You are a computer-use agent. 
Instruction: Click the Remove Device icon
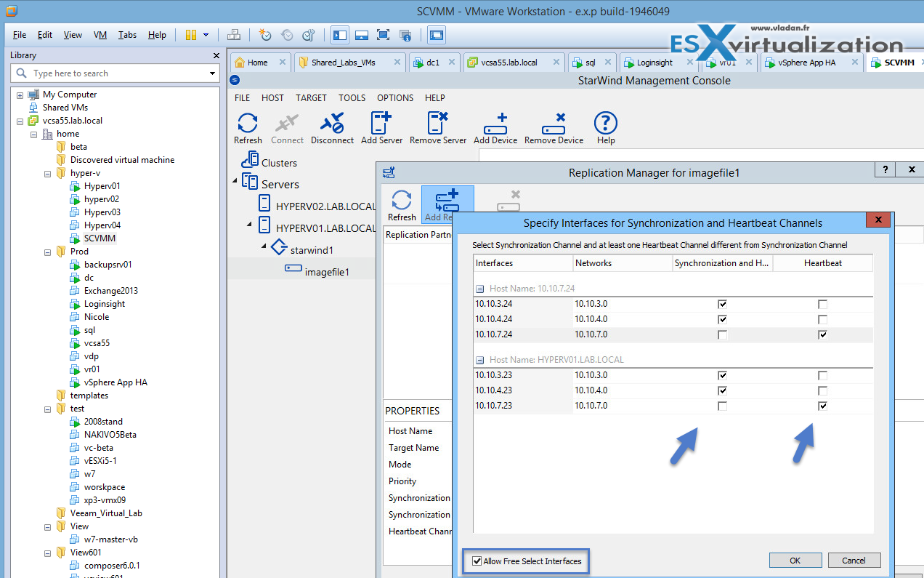point(554,123)
